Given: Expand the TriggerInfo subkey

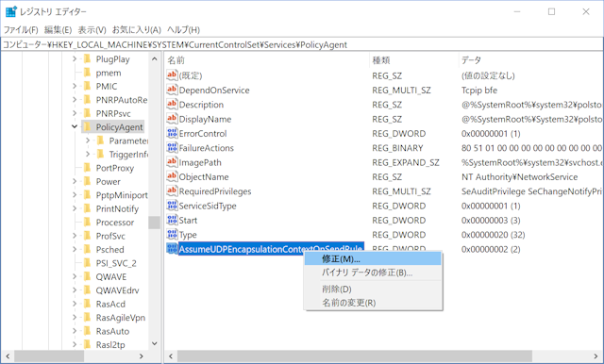Looking at the screenshot, I should point(88,154).
